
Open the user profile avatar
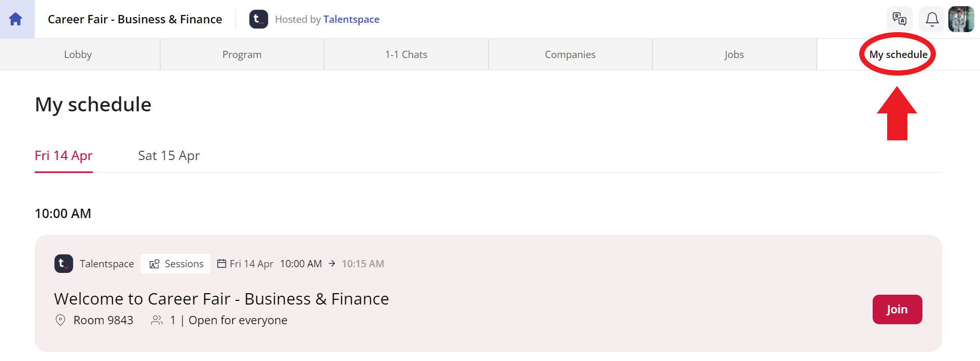(961, 19)
